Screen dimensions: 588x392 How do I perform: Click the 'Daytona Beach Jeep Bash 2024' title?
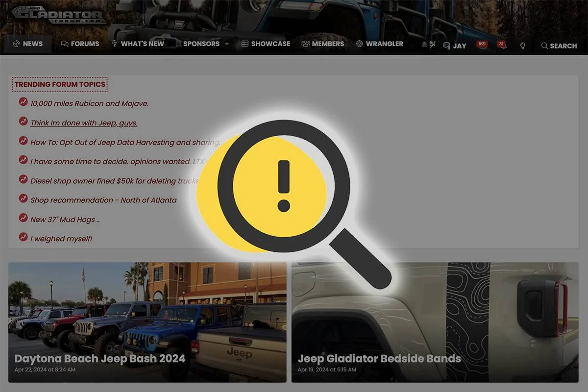pyautogui.click(x=100, y=359)
